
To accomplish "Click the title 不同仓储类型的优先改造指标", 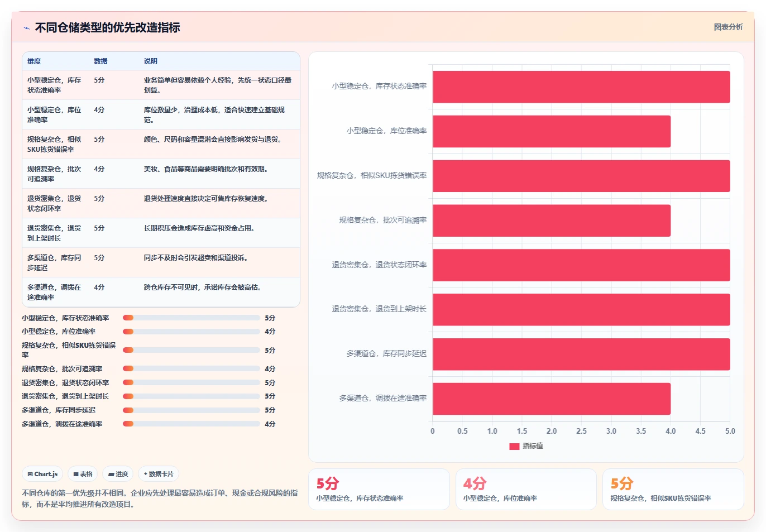I will 107,27.
